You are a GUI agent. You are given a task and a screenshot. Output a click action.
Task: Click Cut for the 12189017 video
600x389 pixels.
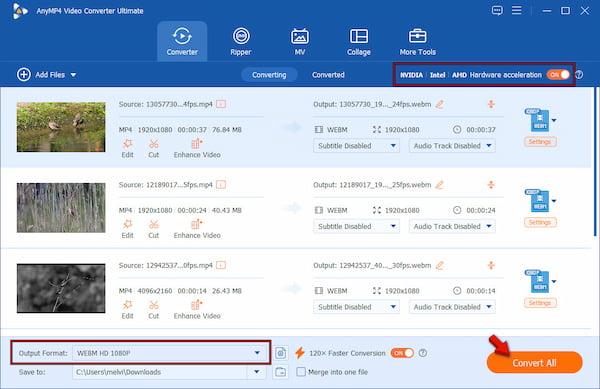[x=153, y=229]
